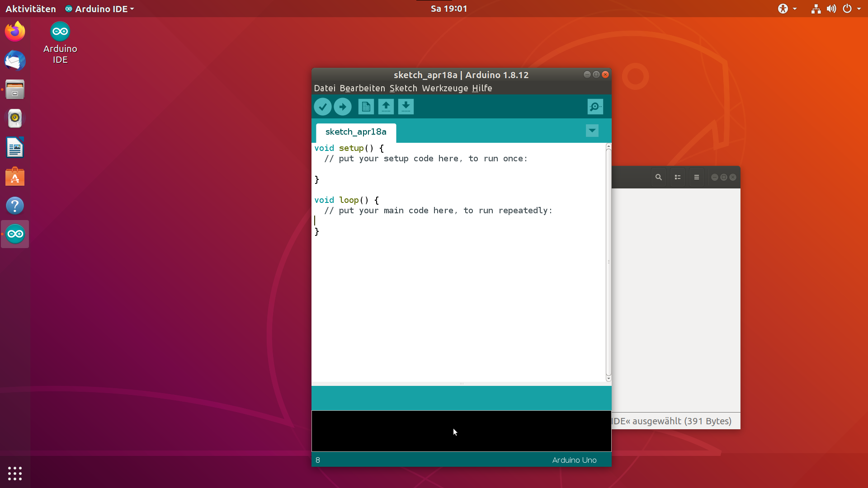This screenshot has height=488, width=868.
Task: Expand the tab options dropdown arrow
Action: [592, 131]
